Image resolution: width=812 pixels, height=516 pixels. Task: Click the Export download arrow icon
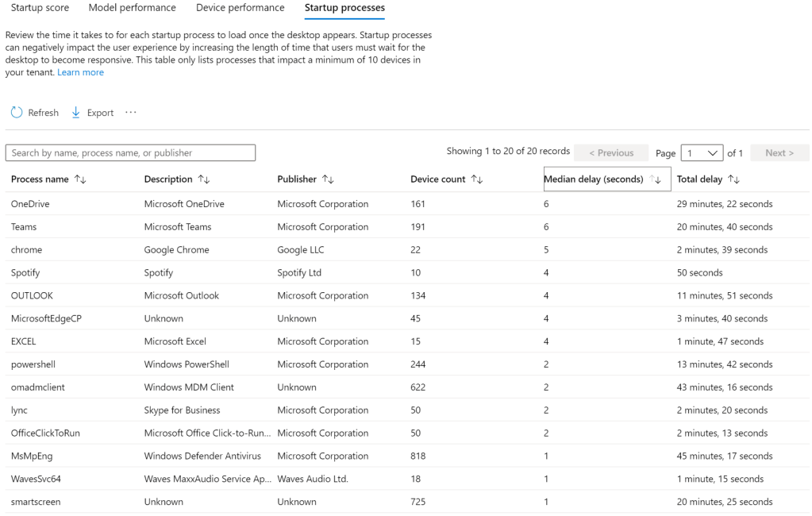click(76, 113)
